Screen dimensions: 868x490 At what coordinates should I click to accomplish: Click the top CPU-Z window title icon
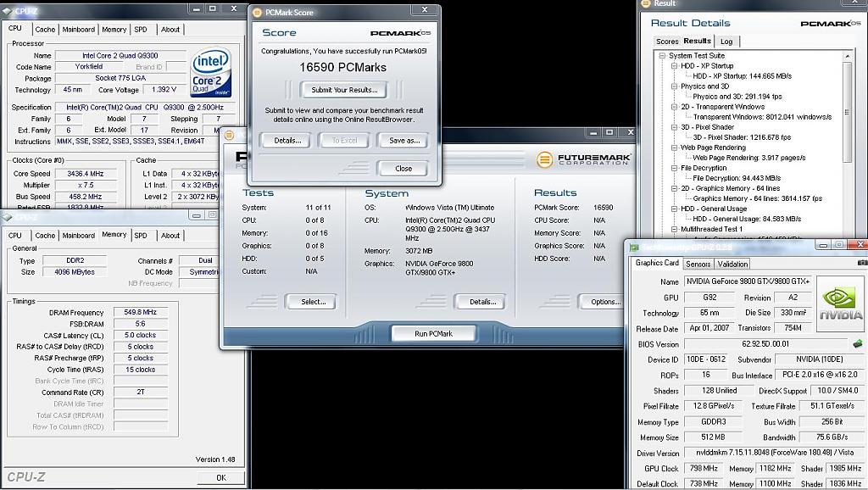tap(7, 10)
